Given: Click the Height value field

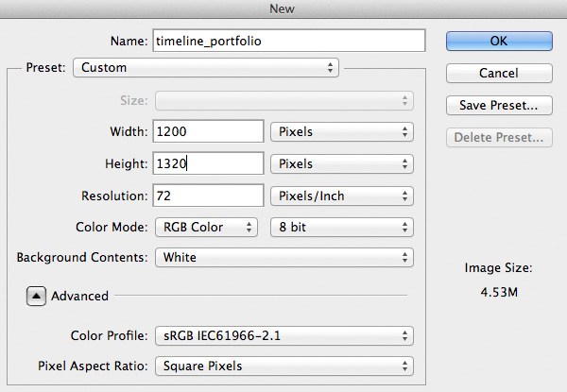Looking at the screenshot, I should click(x=207, y=163).
